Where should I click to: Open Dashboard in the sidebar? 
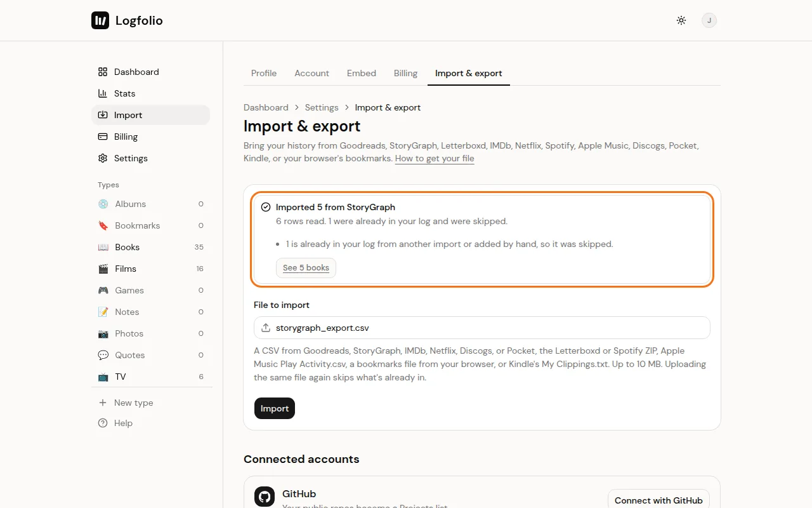coord(136,72)
